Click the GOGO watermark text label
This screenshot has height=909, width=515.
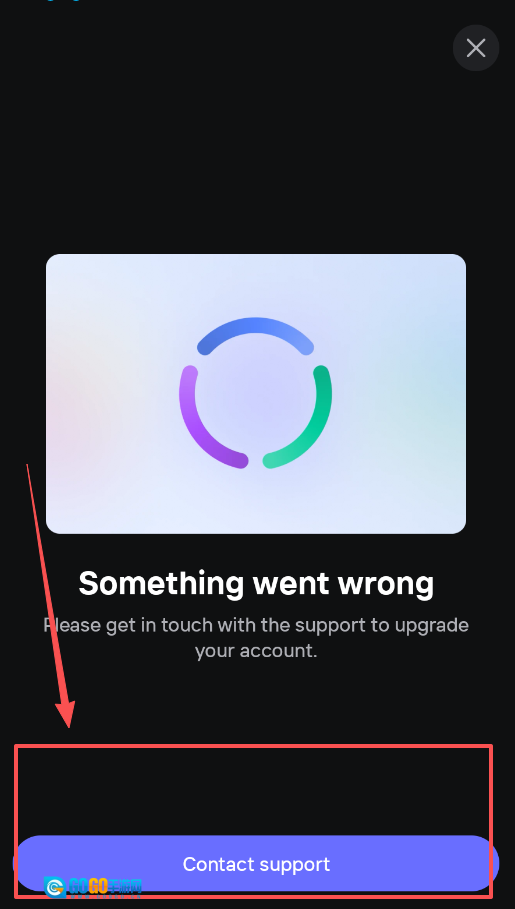pos(106,887)
